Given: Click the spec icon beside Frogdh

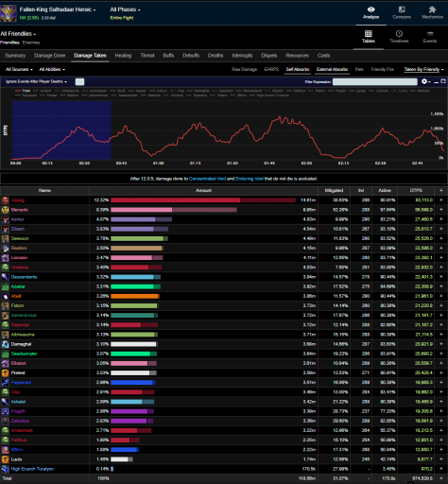Looking at the screenshot, I should tap(5, 411).
